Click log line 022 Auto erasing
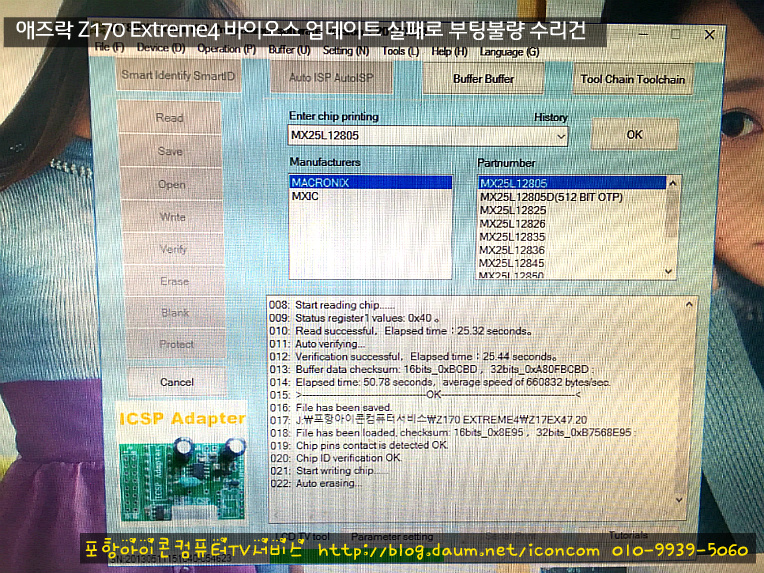764x573 pixels. pyautogui.click(x=316, y=483)
